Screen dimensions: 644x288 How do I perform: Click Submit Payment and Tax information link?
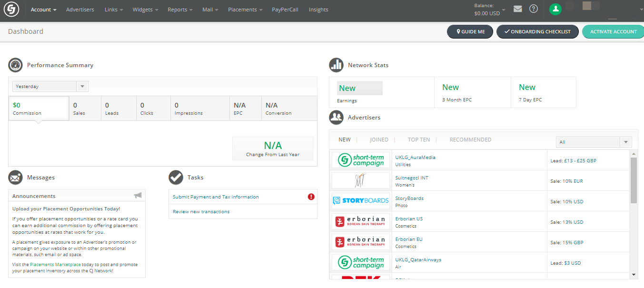[216, 197]
